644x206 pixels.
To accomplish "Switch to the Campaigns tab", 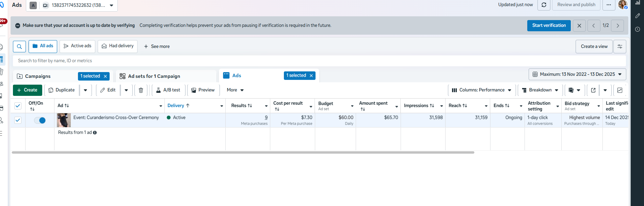I will point(38,76).
